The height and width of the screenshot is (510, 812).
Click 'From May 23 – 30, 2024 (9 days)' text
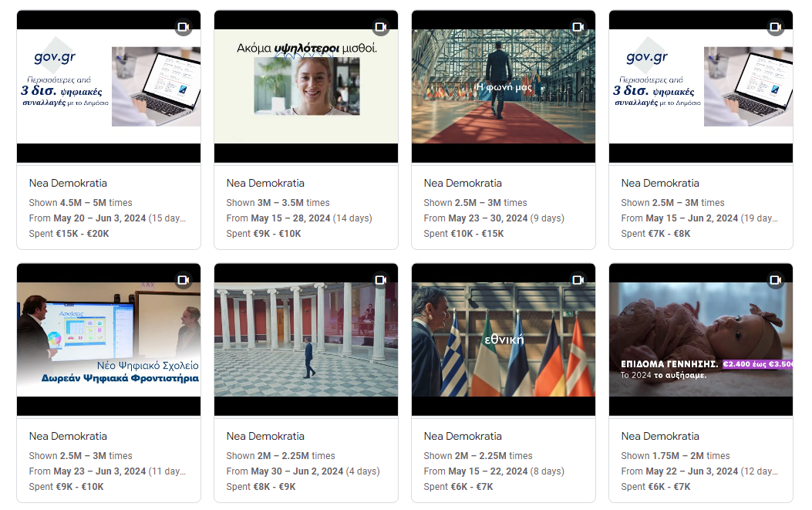(x=494, y=218)
